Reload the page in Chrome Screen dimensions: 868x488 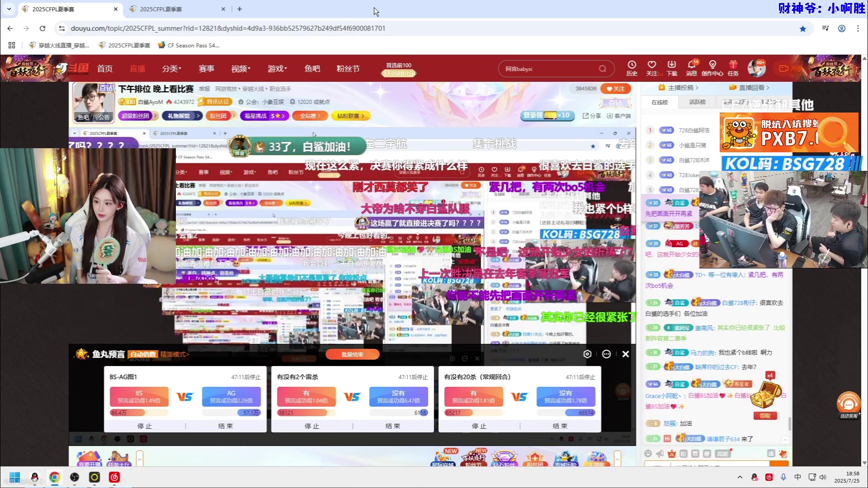[42, 28]
